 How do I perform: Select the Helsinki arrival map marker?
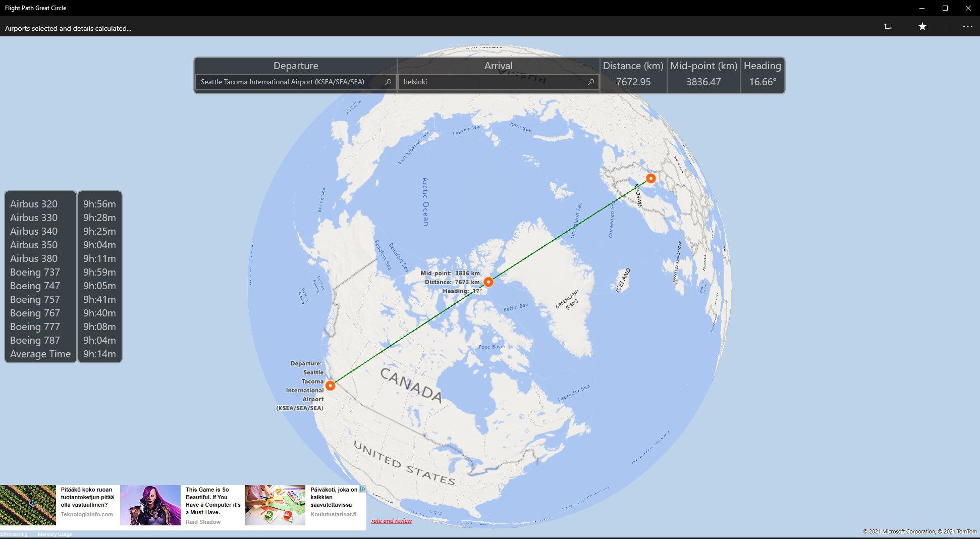point(651,178)
